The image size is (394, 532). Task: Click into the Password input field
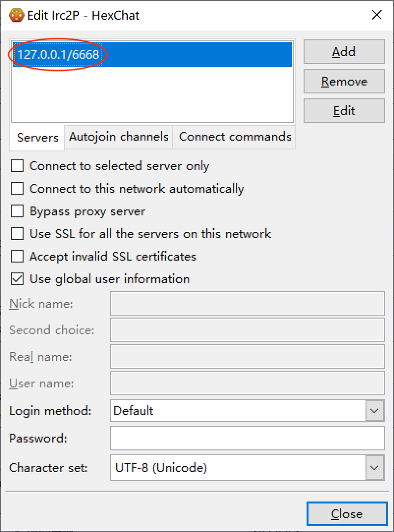coord(247,438)
